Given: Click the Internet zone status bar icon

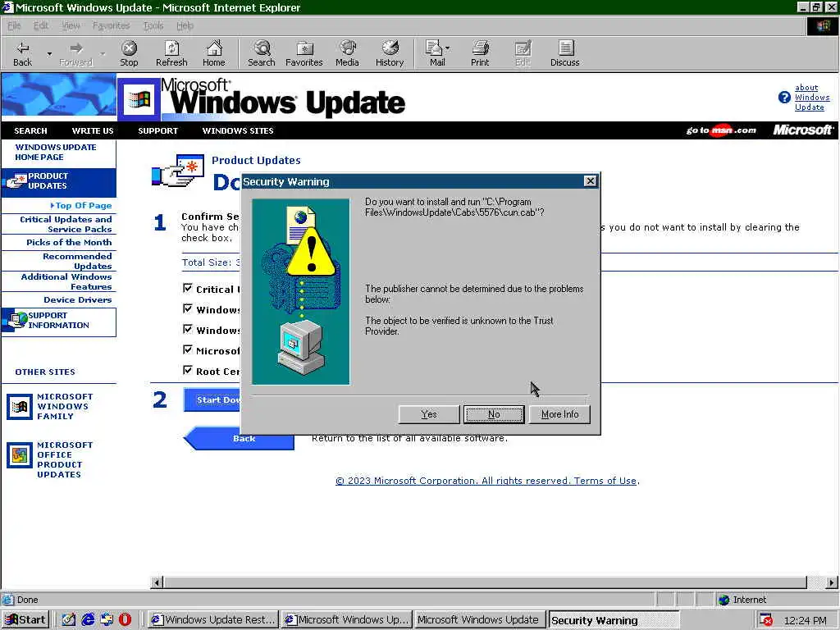Looking at the screenshot, I should tap(724, 600).
